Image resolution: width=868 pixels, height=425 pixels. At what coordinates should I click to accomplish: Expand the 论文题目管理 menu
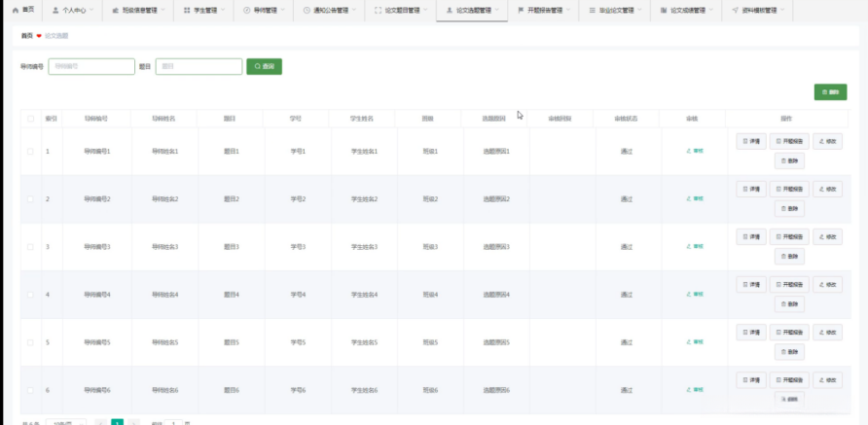pyautogui.click(x=401, y=10)
